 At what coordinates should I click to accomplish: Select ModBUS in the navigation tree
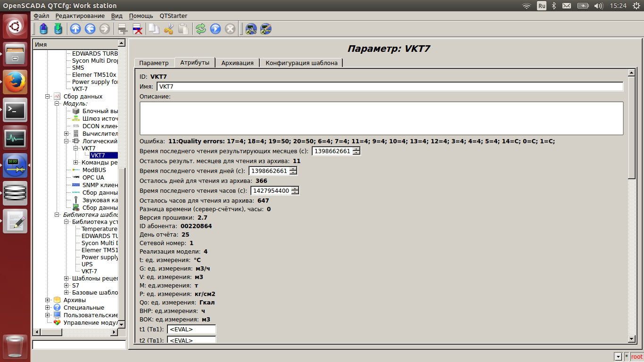[94, 170]
